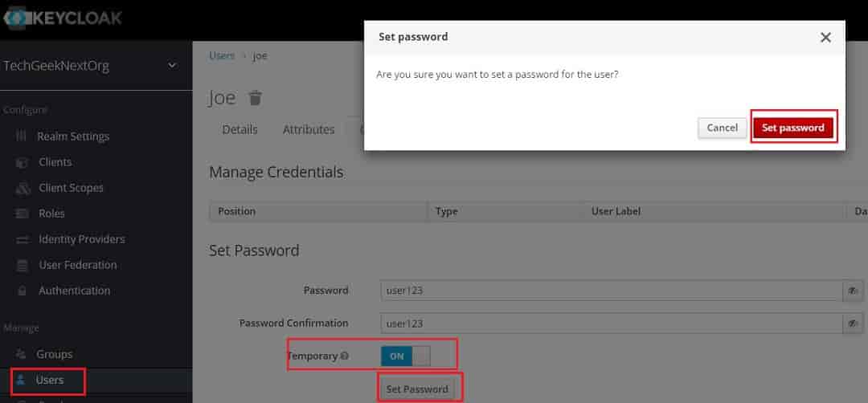
Task: Click the Roles icon in sidebar
Action: click(x=23, y=214)
